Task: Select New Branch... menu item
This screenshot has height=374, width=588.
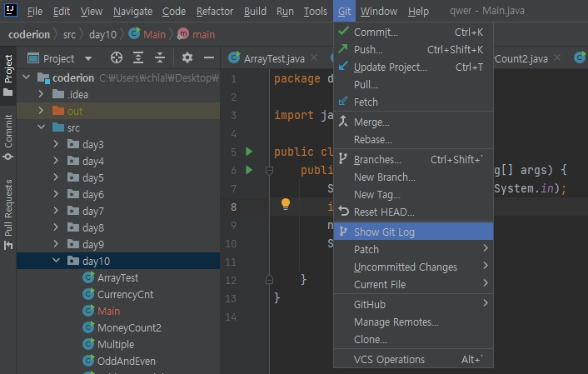Action: [x=413, y=177]
